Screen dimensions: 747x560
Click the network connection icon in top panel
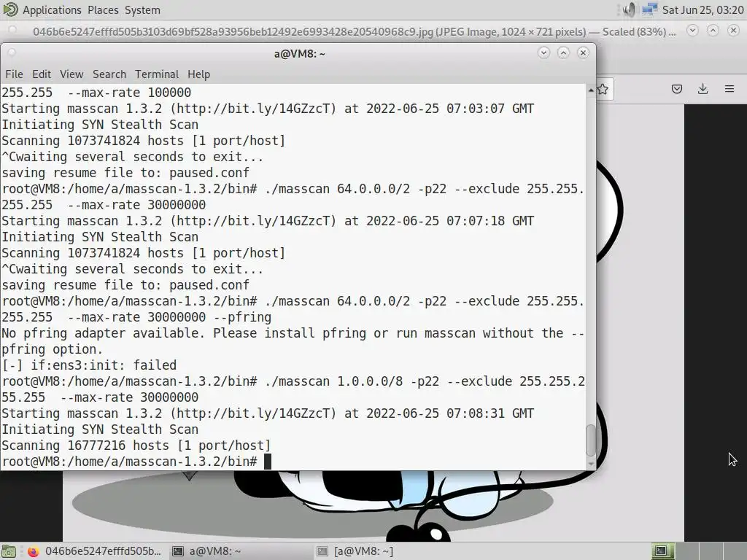click(650, 9)
